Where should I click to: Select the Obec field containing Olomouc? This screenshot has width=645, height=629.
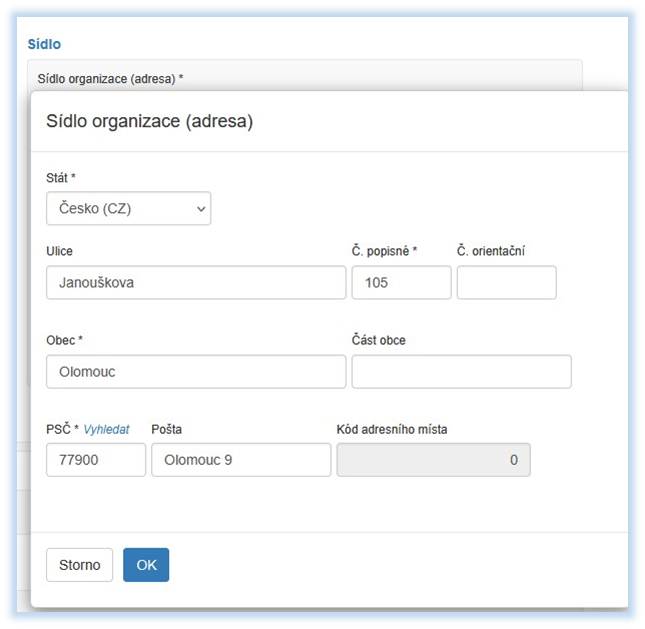click(196, 372)
